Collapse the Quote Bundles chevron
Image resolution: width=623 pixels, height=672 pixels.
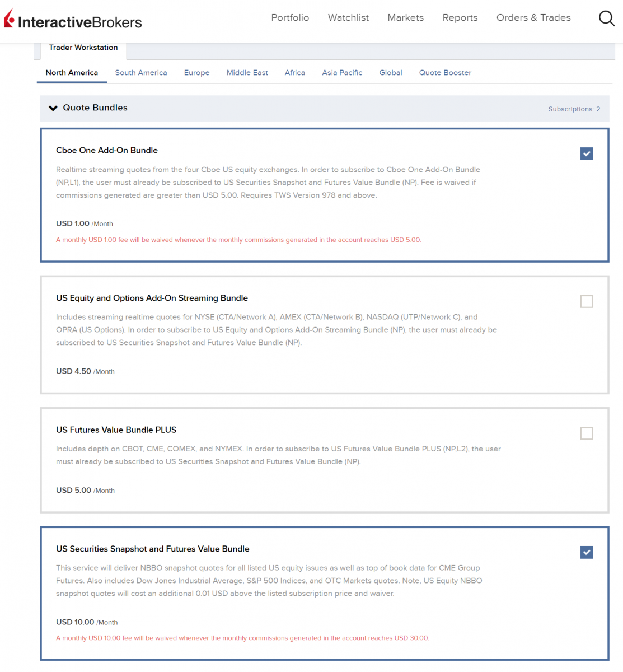click(x=53, y=108)
